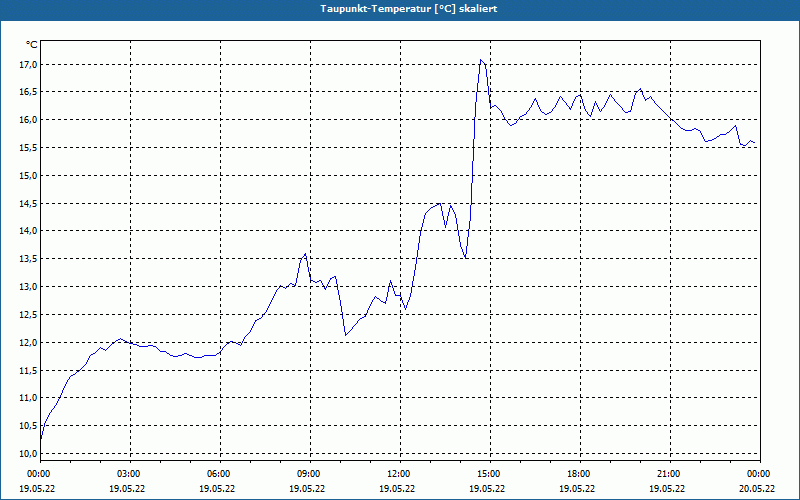Select the 13,0 y-axis label

coord(29,286)
